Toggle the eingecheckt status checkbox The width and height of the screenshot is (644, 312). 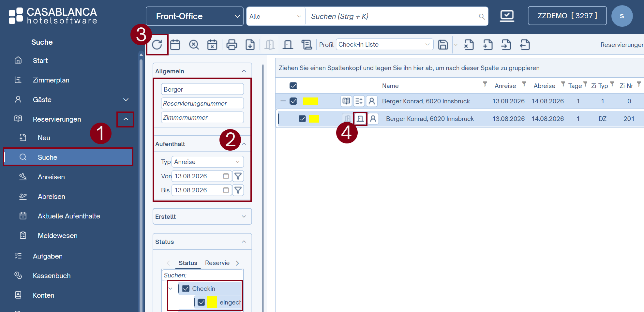tap(202, 302)
